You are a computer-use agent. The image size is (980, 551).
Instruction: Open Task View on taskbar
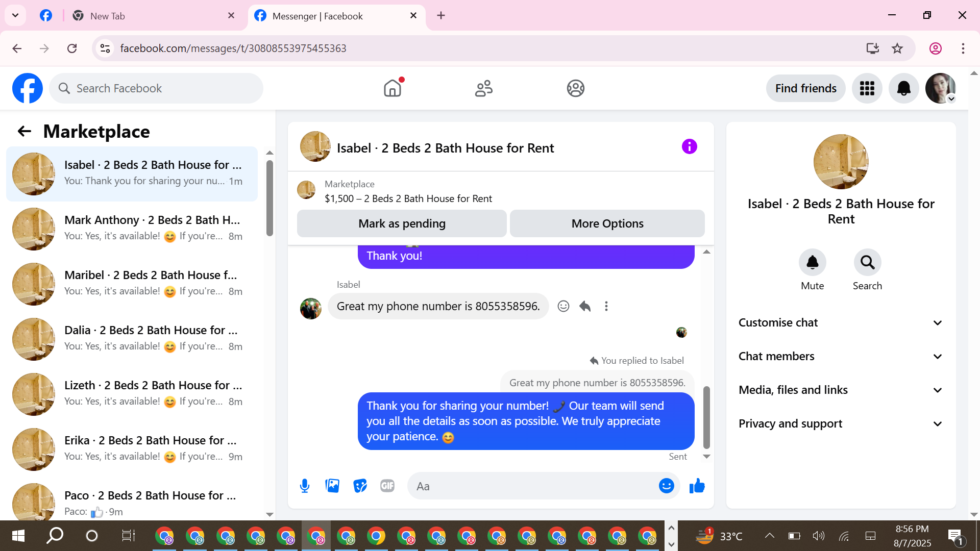click(x=128, y=536)
